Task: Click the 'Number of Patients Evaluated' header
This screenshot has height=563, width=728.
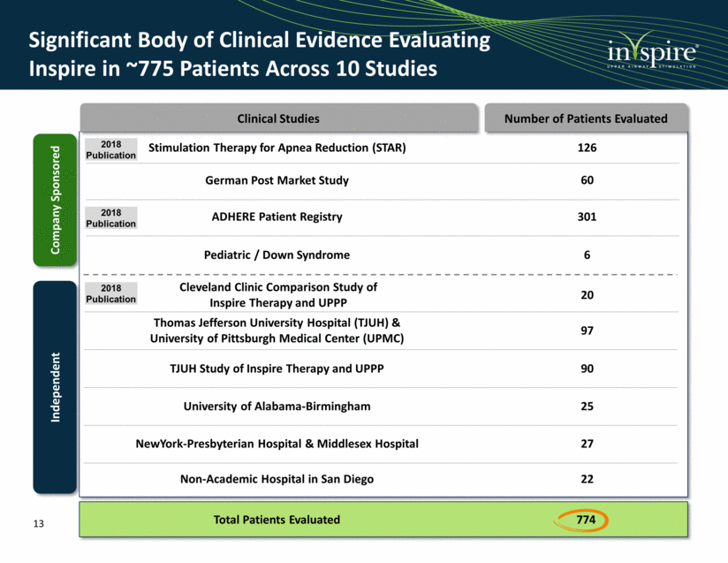Action: (x=586, y=118)
